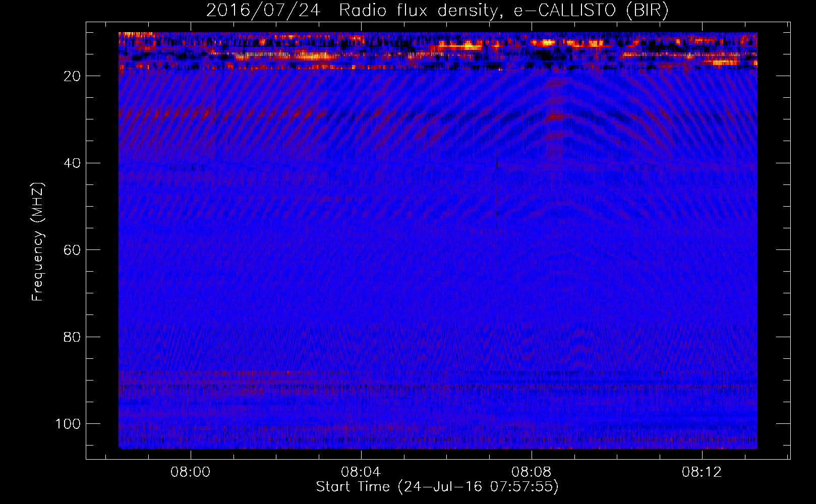Click the 'Start Time (24-Jul-16 07:57:55)' label
Image resolution: width=816 pixels, height=504 pixels.
tap(437, 487)
